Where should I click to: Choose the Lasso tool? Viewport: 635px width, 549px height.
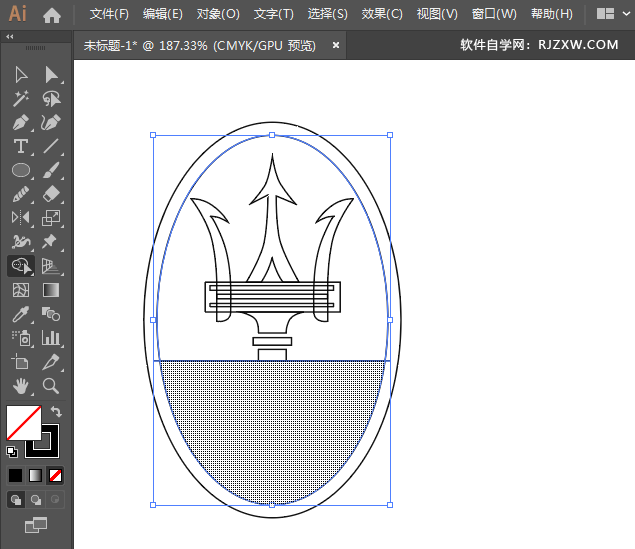tap(51, 99)
